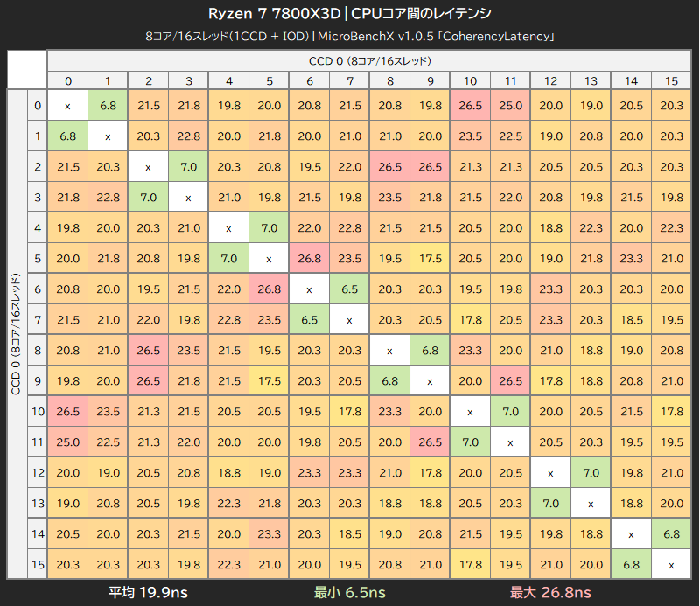Click the CCD 0 top header bar

(369, 60)
